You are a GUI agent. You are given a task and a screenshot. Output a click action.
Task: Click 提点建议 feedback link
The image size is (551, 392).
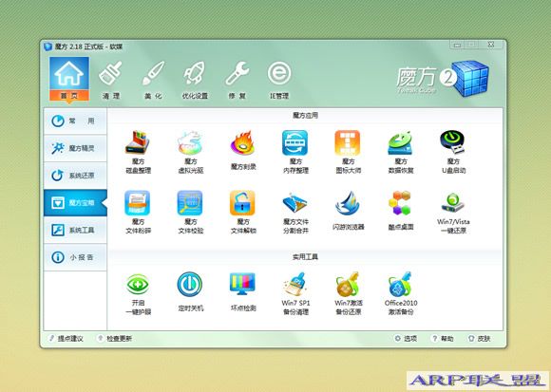click(66, 339)
